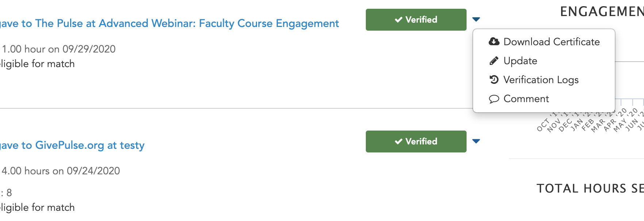Screen dimensions: 644x221
Task: Click the Verified button for GivePulse.org testy
Action: [x=416, y=141]
